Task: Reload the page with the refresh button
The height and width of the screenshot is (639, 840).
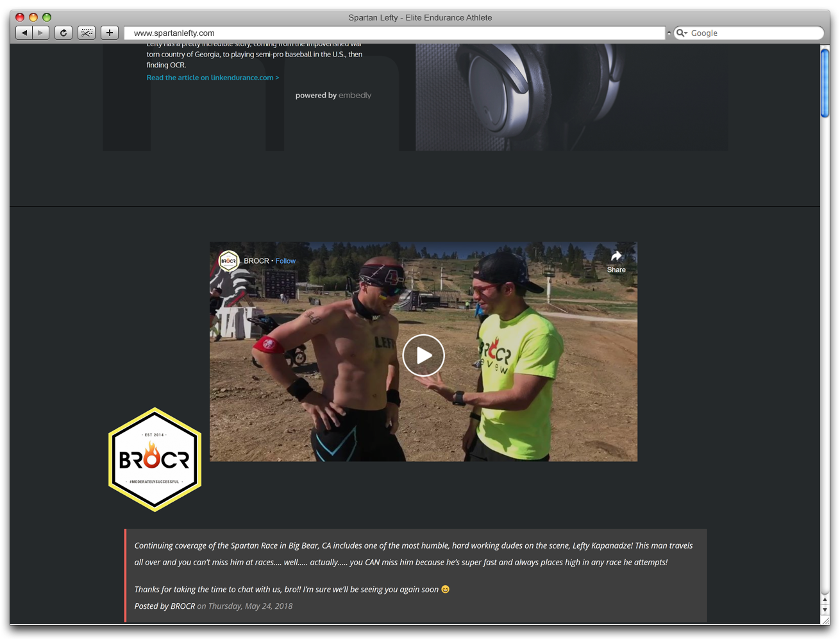Action: [x=63, y=33]
